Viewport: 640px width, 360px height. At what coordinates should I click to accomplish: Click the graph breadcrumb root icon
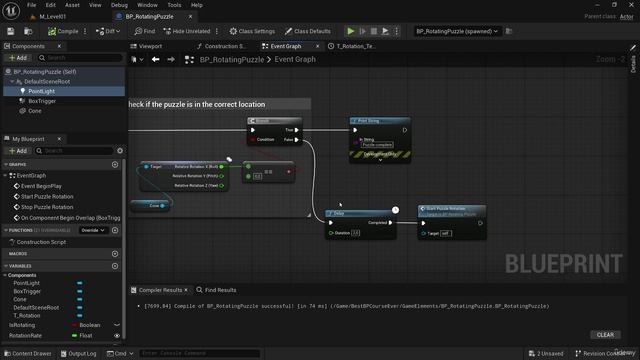189,60
